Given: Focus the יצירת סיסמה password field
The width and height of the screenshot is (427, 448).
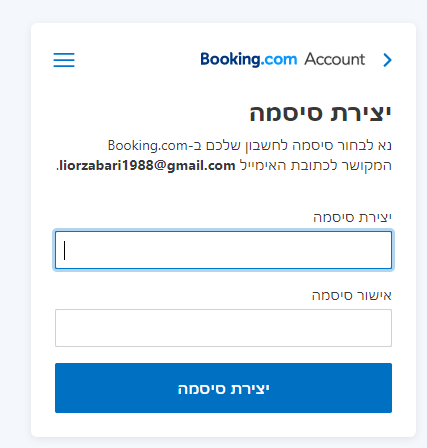Looking at the screenshot, I should pos(223,250).
